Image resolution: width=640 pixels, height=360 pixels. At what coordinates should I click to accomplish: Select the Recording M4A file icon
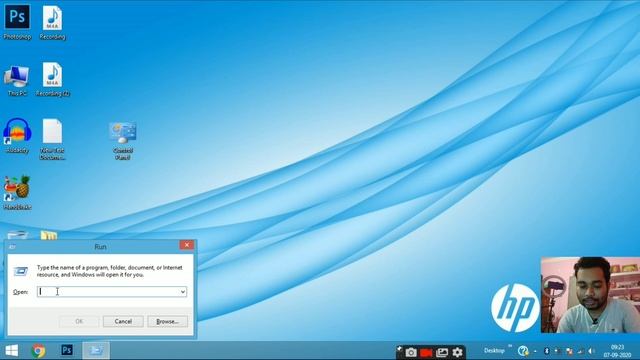(52, 23)
